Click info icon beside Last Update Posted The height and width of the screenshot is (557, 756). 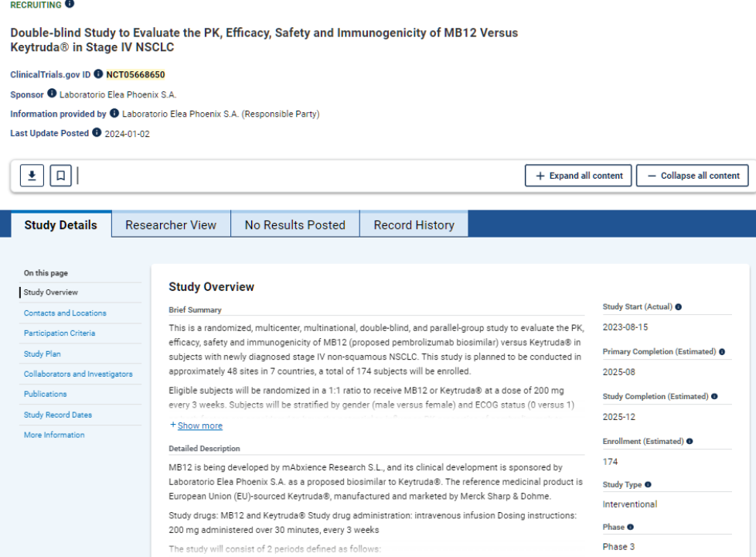point(97,133)
